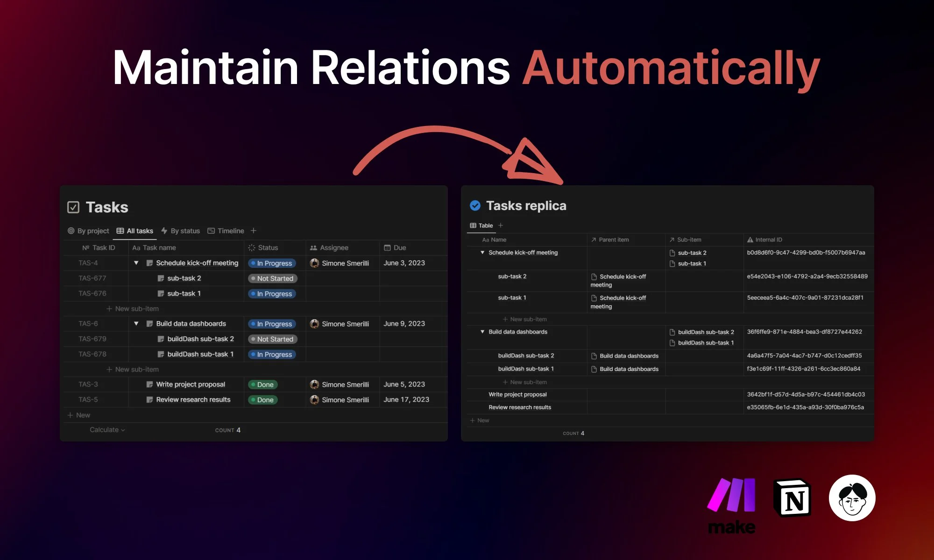Collapse Schedule kick-off meeting in the Tasks table
Screen dimensions: 934x560
(x=136, y=263)
